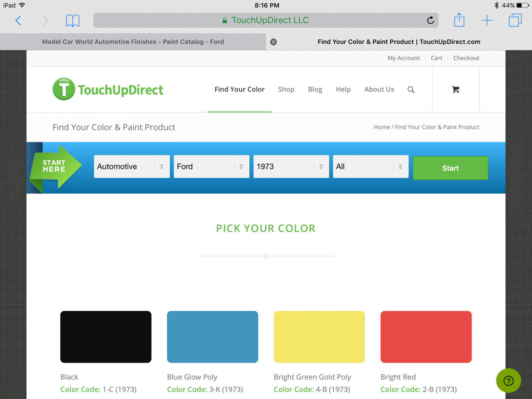The image size is (532, 399).
Task: Switch to Model Car World tab
Action: tap(133, 42)
